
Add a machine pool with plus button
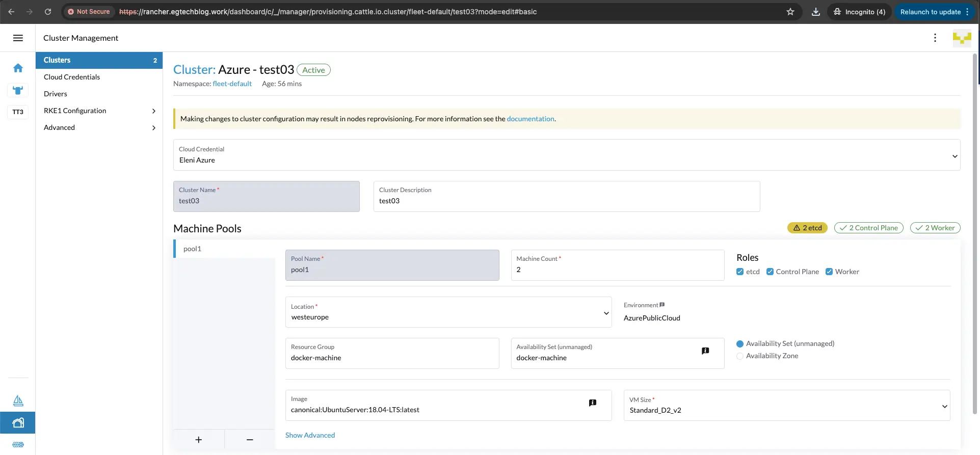pos(199,440)
